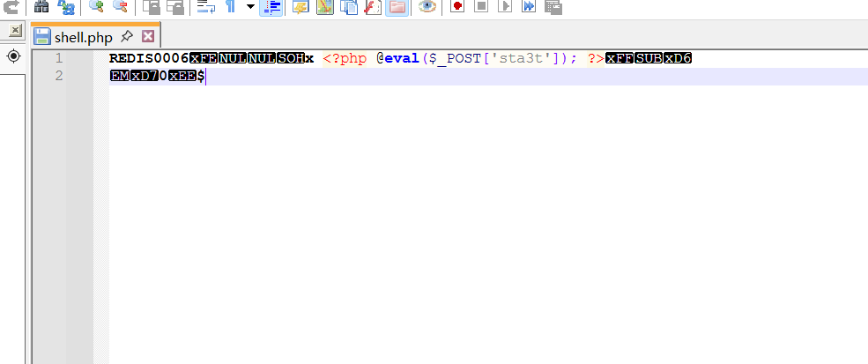
Task: Start macro recording with red dot icon
Action: click(456, 6)
